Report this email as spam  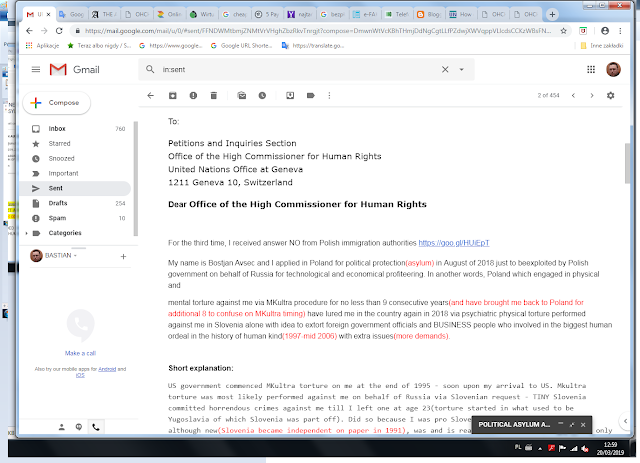click(193, 96)
